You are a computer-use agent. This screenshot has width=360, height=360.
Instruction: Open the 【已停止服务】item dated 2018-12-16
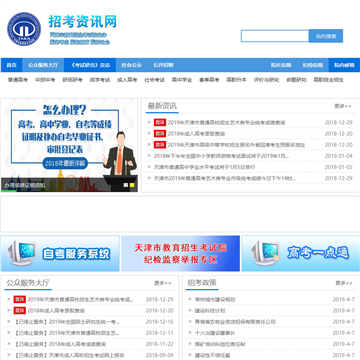coord(67,322)
